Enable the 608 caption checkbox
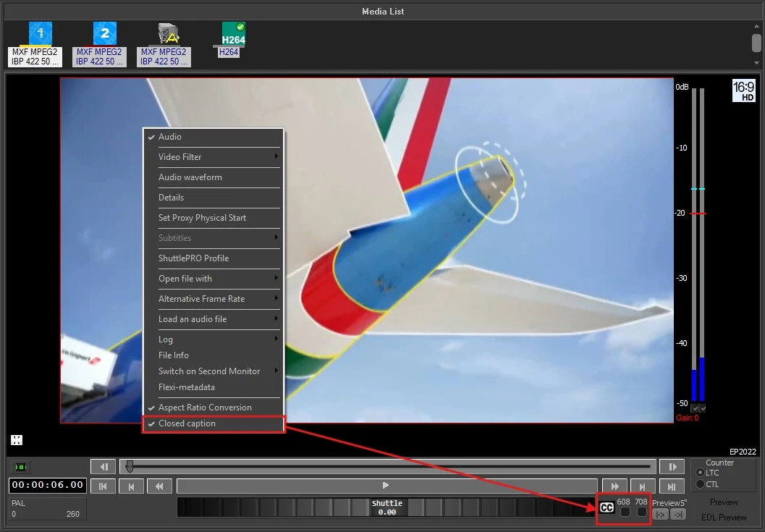 pyautogui.click(x=625, y=512)
